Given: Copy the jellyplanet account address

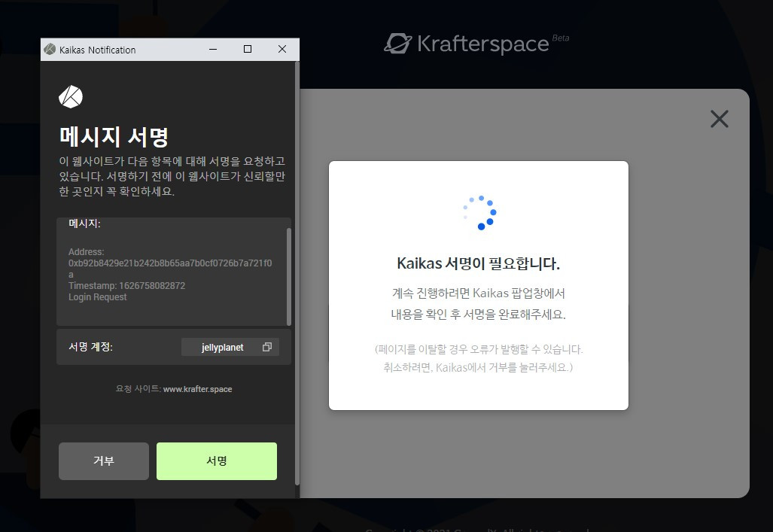Looking at the screenshot, I should pyautogui.click(x=266, y=347).
